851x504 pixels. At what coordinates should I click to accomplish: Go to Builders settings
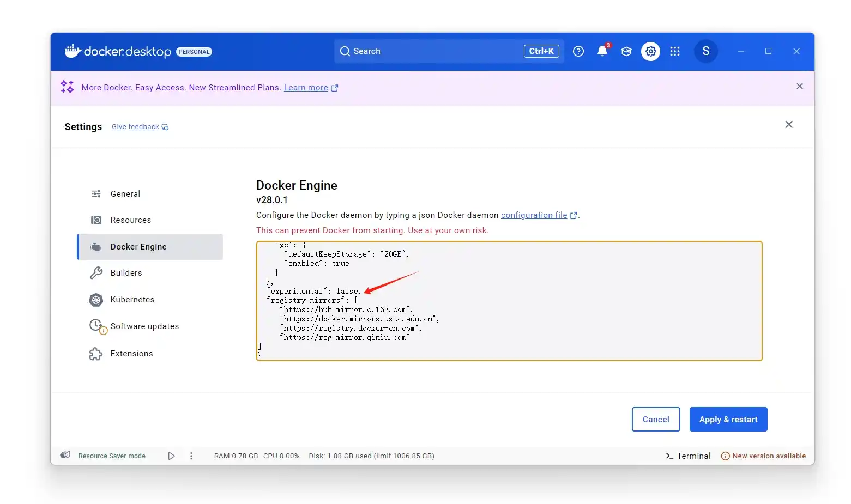126,273
